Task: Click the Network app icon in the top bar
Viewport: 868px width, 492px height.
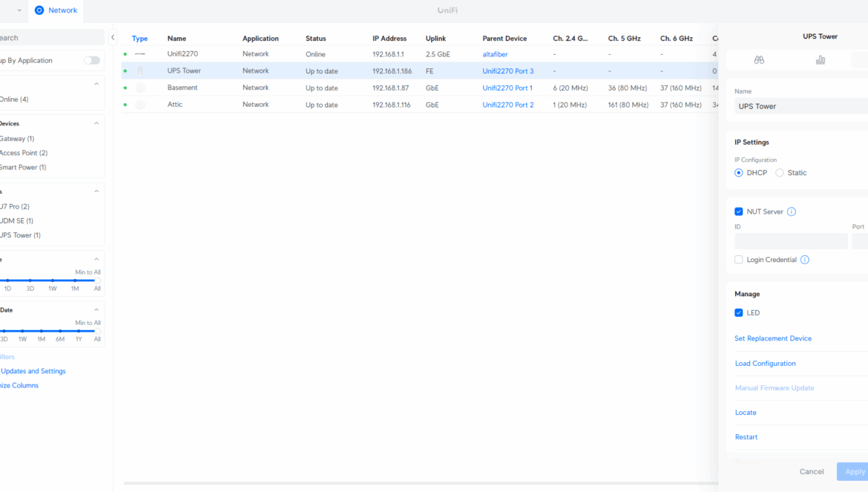Action: coord(39,10)
